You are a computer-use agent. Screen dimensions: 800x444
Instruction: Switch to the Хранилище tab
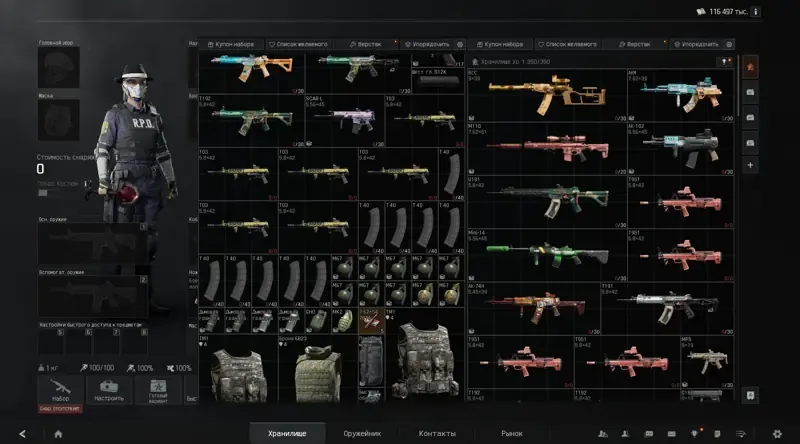287,433
